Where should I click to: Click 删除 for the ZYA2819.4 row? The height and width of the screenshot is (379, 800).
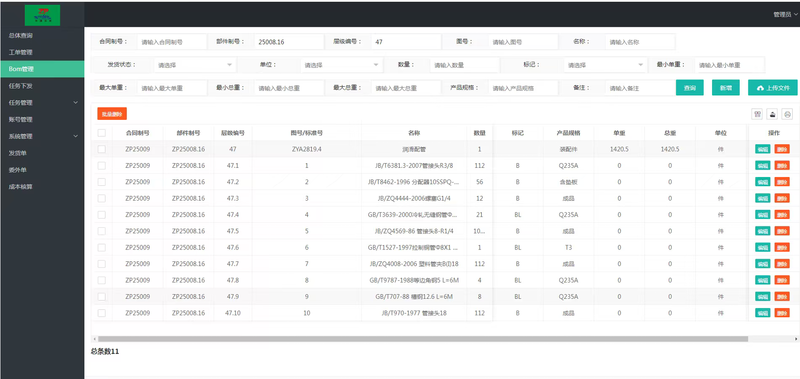coord(782,149)
